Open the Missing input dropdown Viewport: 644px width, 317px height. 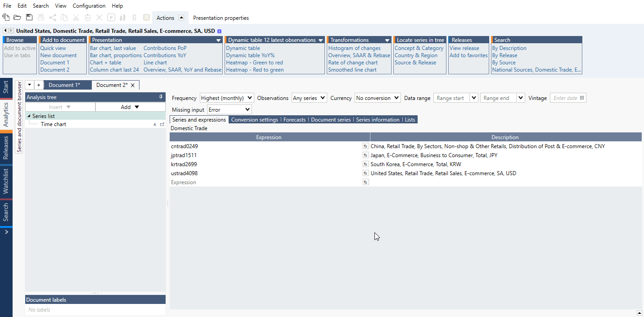230,109
